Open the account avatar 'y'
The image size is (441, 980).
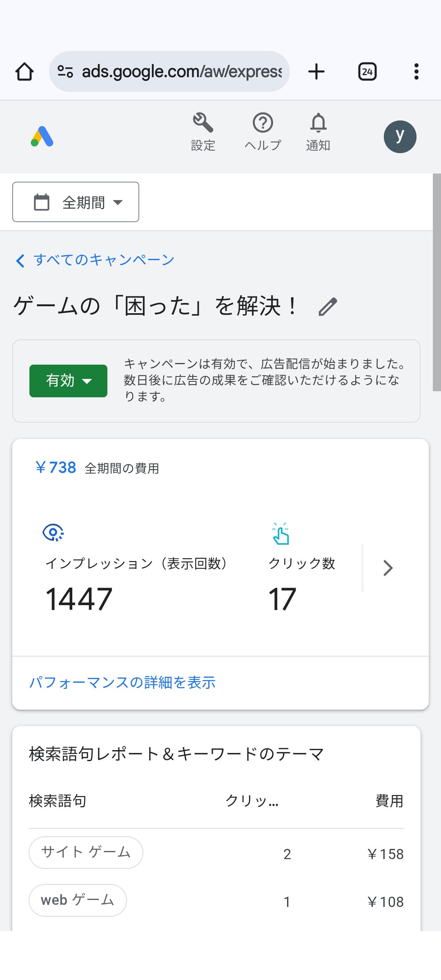[x=400, y=137]
